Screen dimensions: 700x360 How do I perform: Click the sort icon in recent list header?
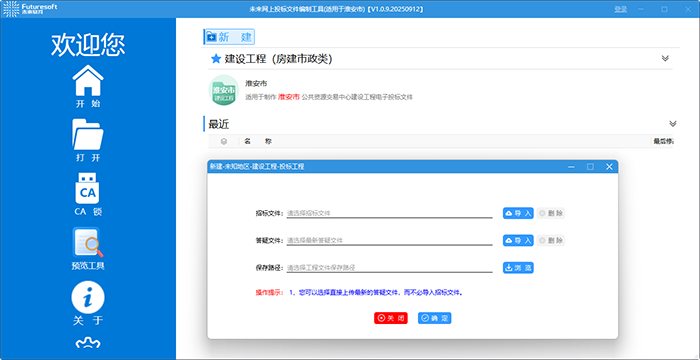coord(224,142)
